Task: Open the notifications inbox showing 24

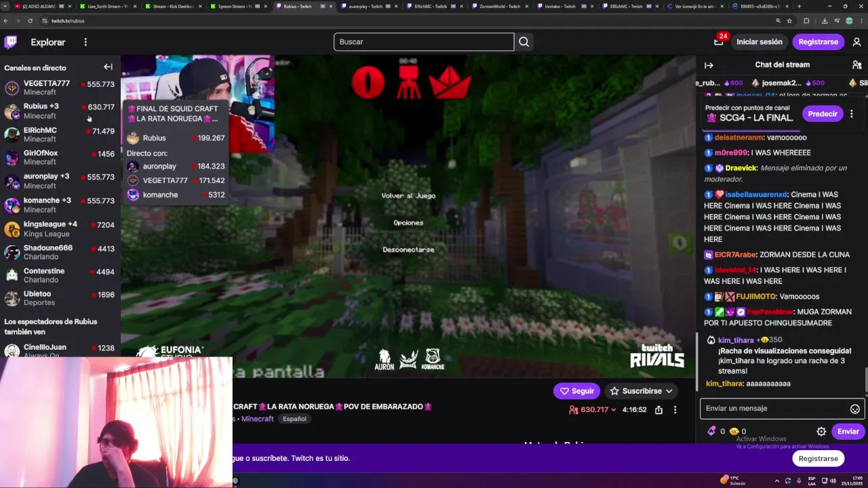Action: click(x=719, y=41)
